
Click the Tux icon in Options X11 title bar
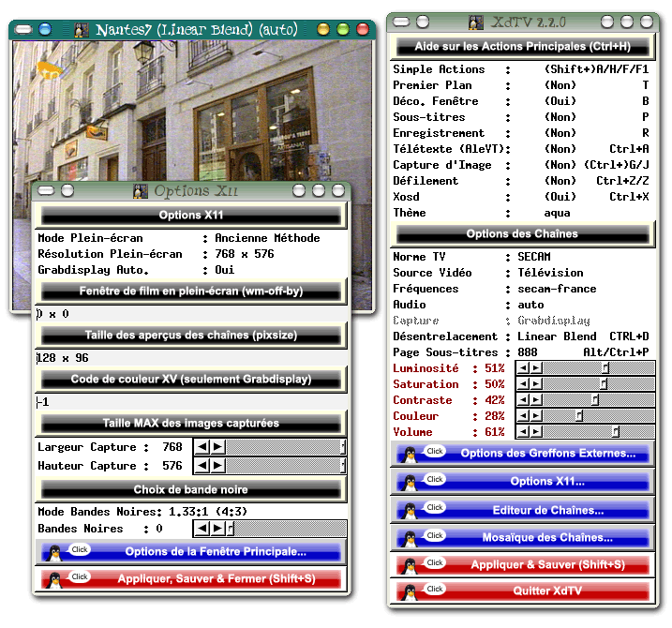(x=141, y=191)
